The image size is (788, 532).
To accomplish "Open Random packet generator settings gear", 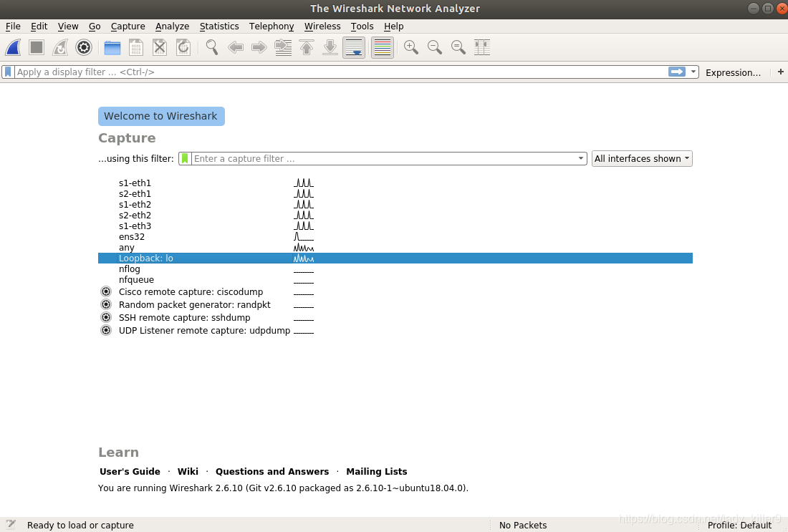I will 105,304.
